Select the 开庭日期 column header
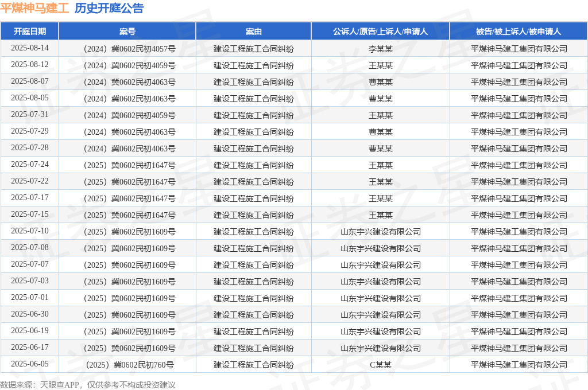 click(x=30, y=32)
